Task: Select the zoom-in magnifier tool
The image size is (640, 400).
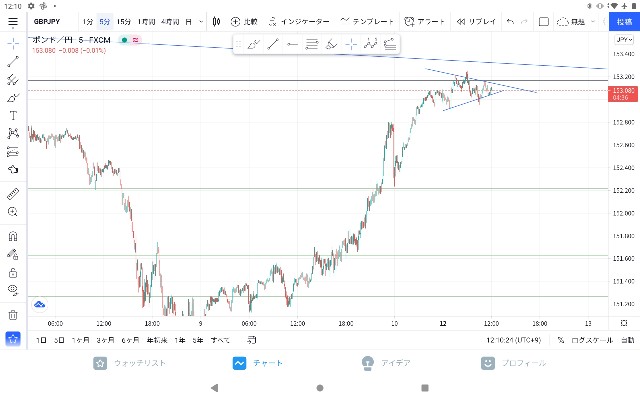Action: pos(13,212)
